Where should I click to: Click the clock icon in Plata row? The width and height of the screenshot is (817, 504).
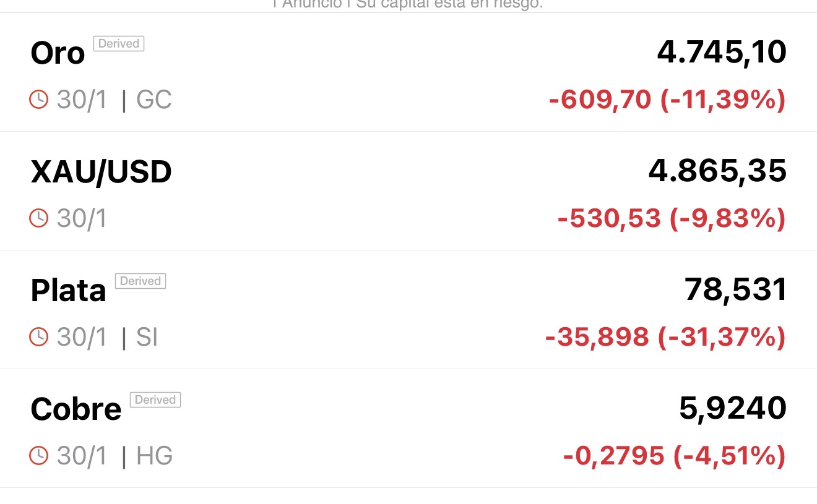pos(38,337)
